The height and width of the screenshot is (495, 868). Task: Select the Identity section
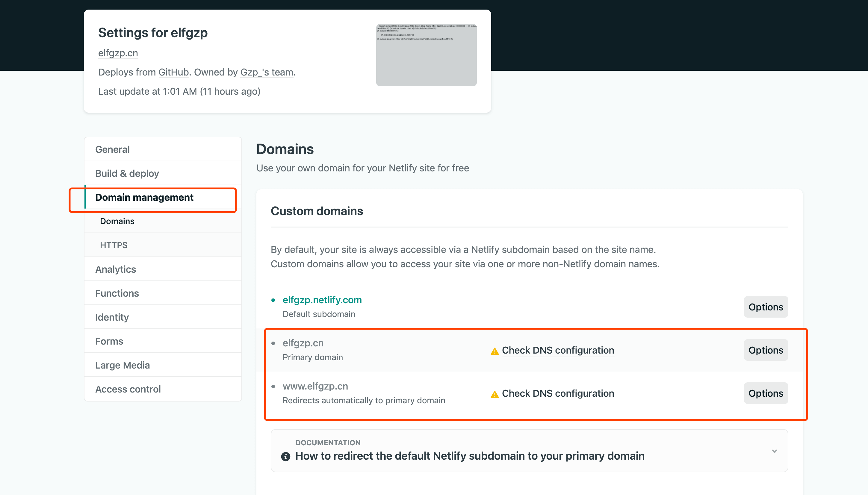click(112, 317)
